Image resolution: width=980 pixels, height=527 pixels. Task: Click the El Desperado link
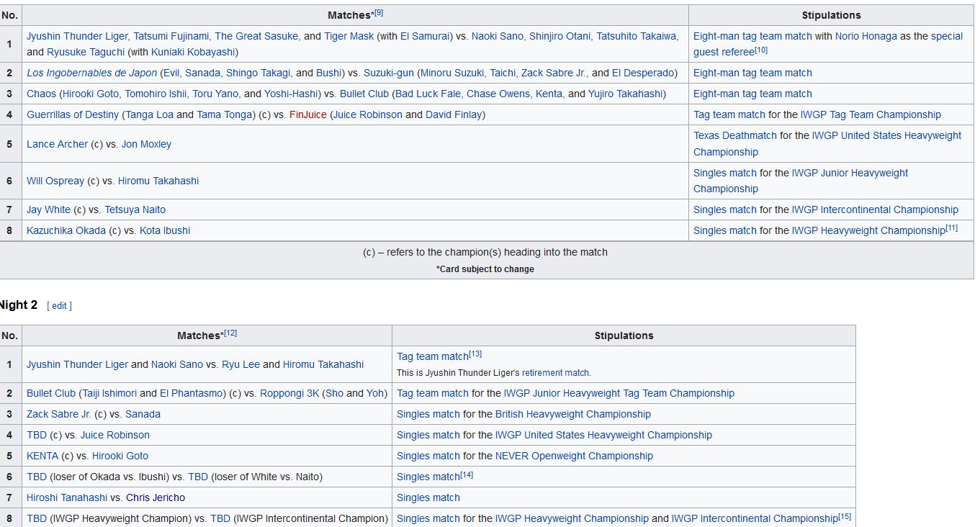pos(643,73)
